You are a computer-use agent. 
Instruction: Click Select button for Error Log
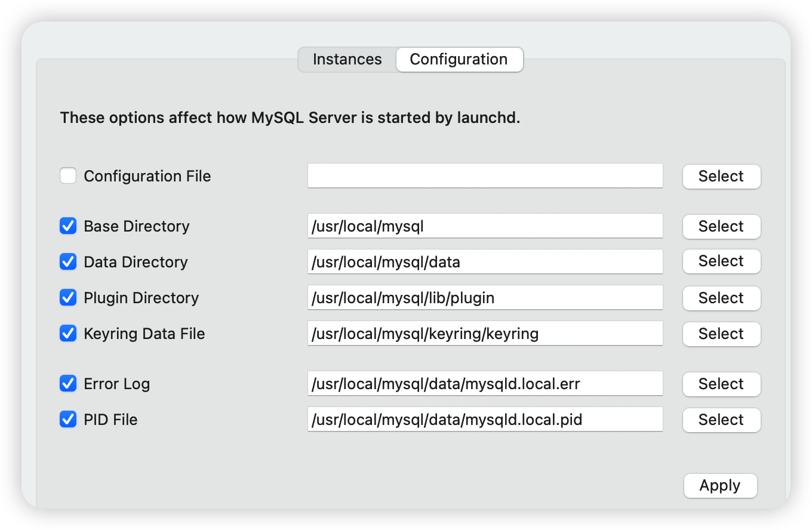click(721, 384)
